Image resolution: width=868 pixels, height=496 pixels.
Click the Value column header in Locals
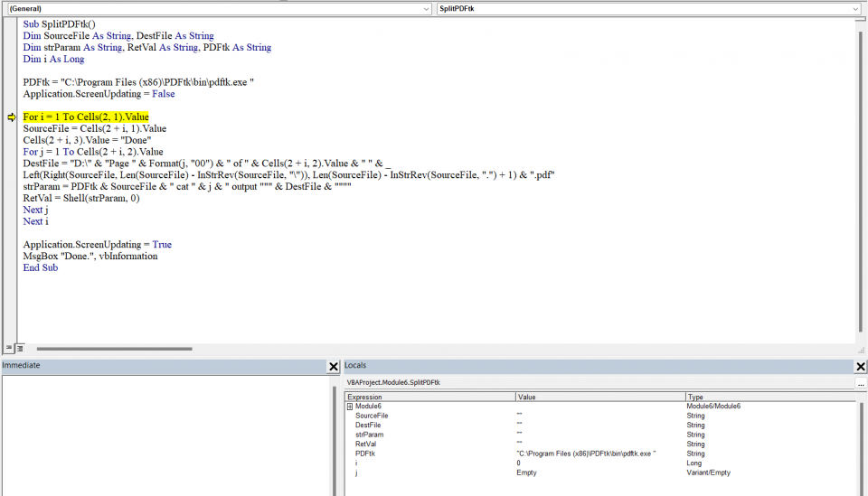(x=599, y=397)
